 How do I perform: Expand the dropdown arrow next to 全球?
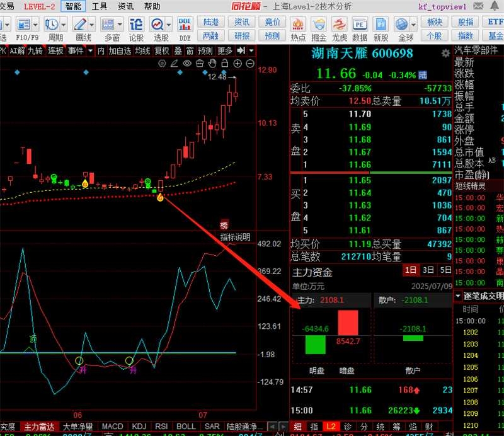pyautogui.click(x=413, y=25)
